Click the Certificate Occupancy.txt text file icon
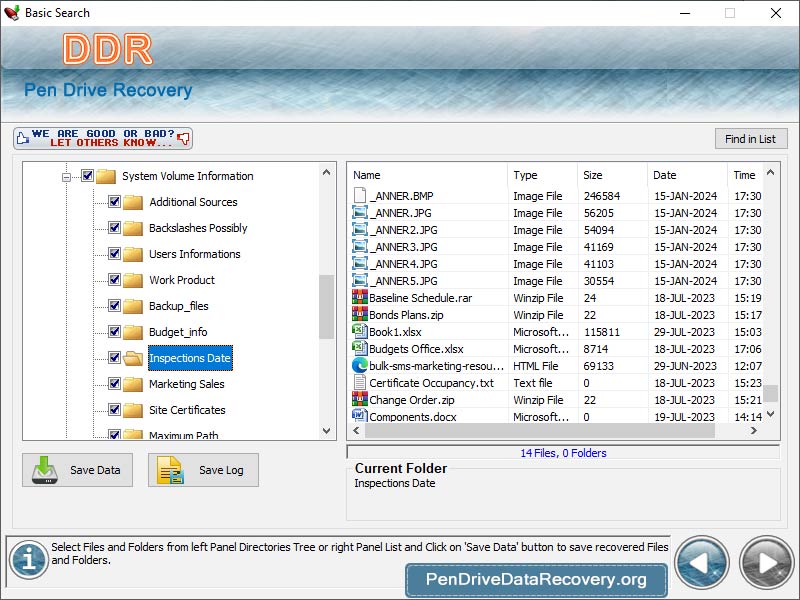 (x=359, y=382)
